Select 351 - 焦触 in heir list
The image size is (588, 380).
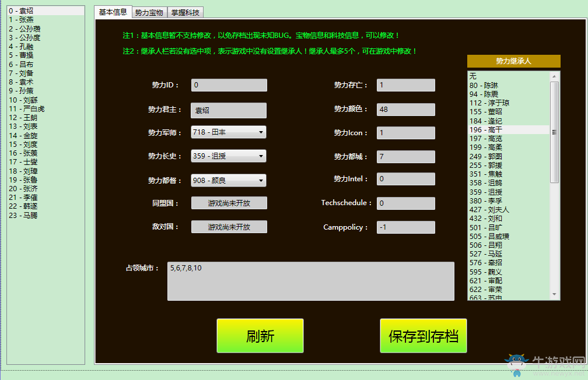point(509,174)
